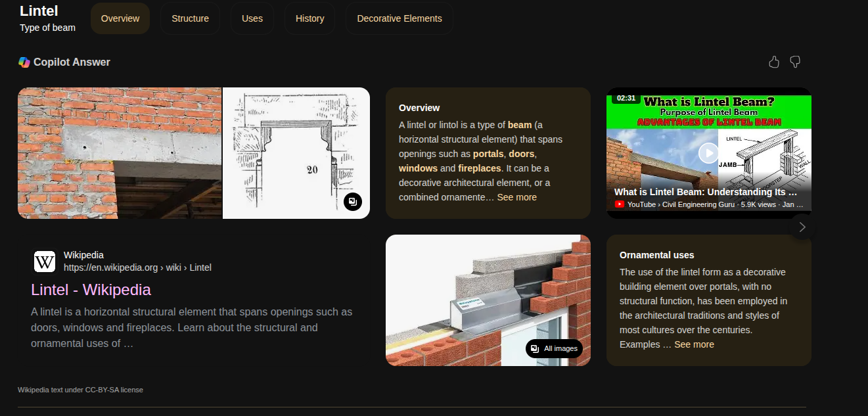This screenshot has width=868, height=416.
Task: Click See more in Ornamental uses card
Action: coord(694,344)
